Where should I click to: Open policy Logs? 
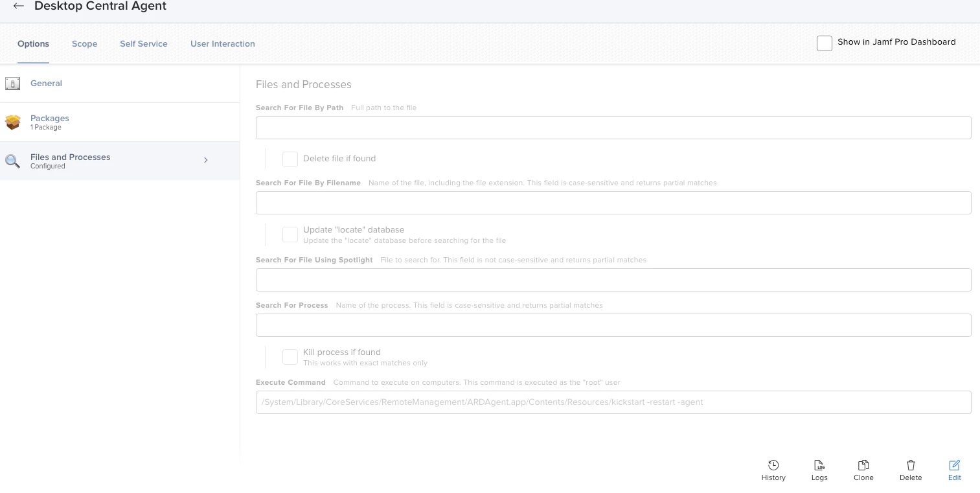pyautogui.click(x=819, y=470)
